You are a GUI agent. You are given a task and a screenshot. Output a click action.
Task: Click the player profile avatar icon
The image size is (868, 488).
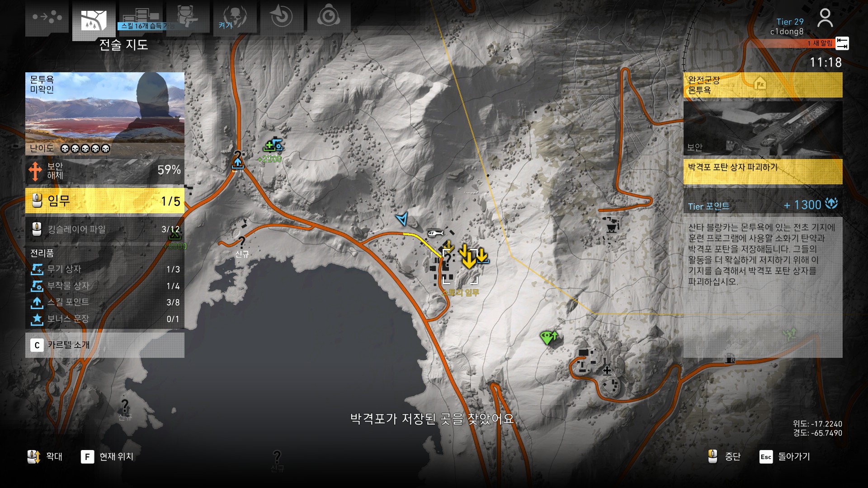pos(825,19)
